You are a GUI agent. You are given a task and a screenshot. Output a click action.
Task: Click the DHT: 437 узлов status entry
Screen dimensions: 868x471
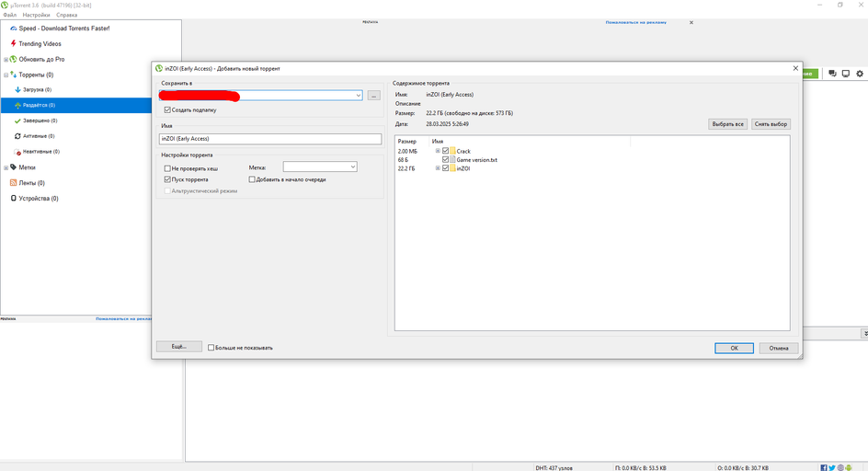tap(554, 468)
